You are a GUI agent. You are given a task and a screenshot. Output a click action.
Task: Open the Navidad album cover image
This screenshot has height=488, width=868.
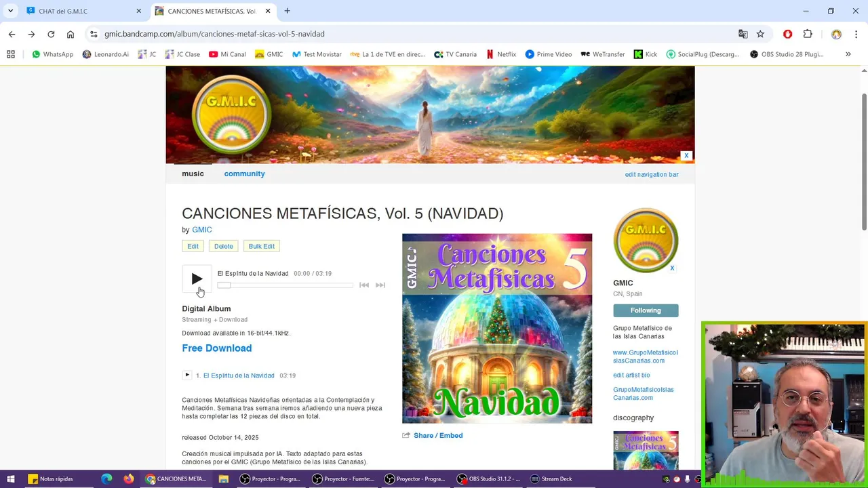[x=497, y=329]
